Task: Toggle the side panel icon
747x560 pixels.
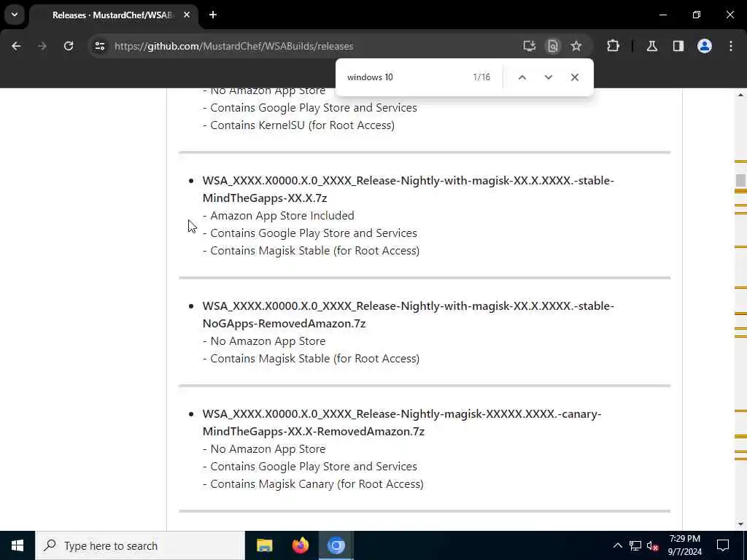Action: tap(678, 46)
